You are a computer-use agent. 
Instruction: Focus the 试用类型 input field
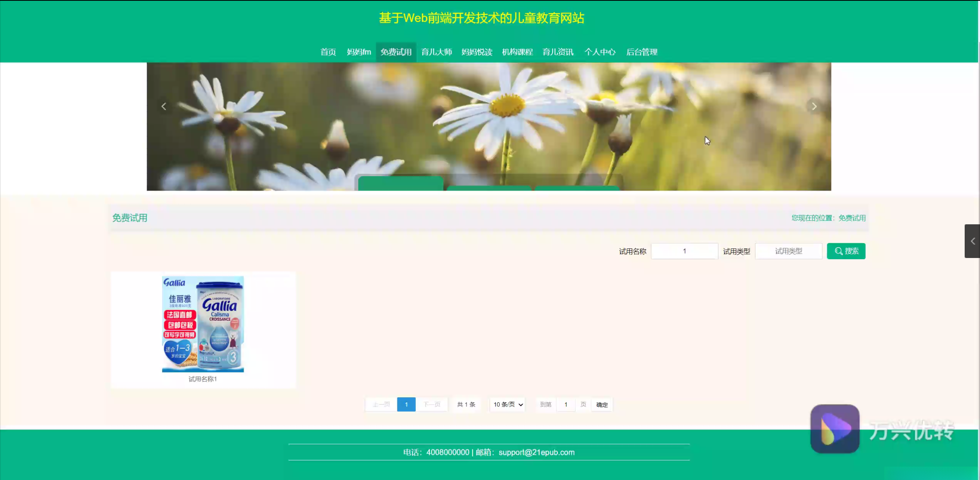(788, 251)
